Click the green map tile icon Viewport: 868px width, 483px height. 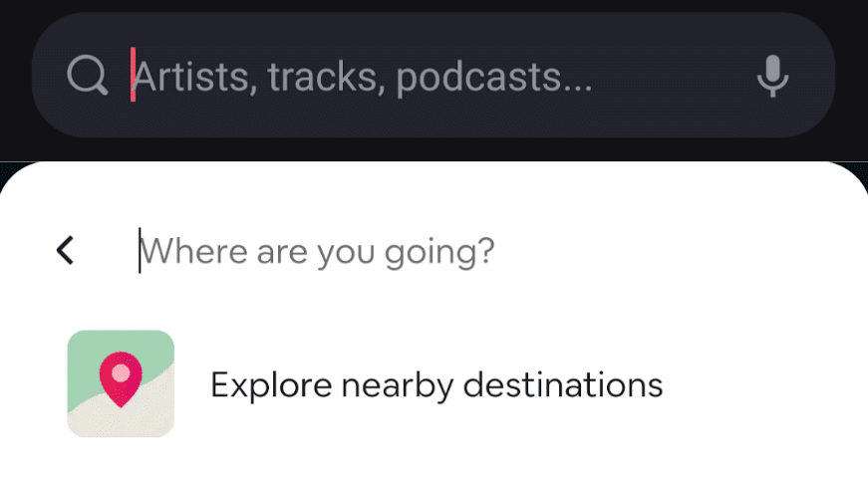pyautogui.click(x=121, y=383)
